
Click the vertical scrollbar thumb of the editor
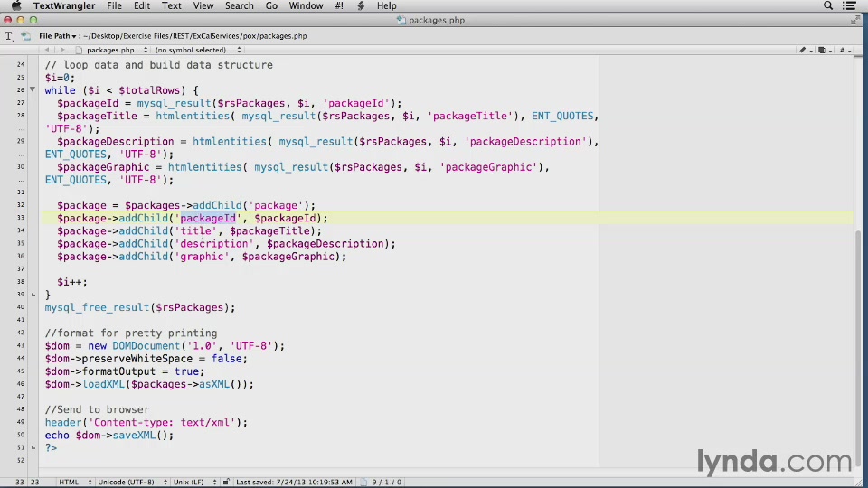[x=859, y=346]
